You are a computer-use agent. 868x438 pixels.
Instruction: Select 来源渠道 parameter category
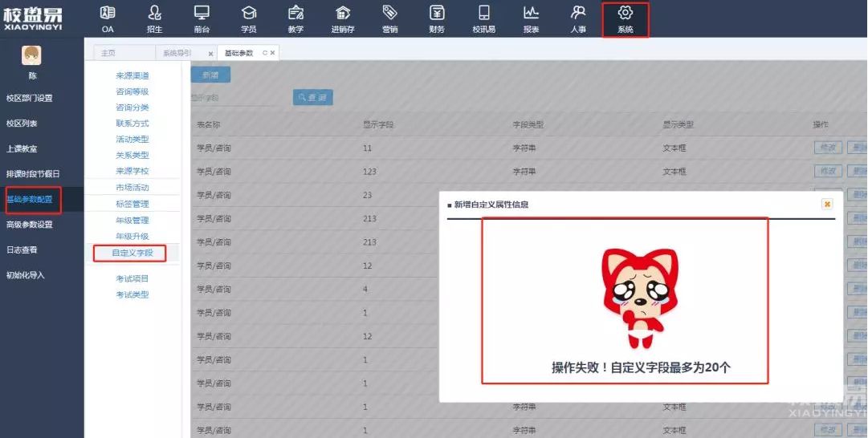tap(132, 75)
